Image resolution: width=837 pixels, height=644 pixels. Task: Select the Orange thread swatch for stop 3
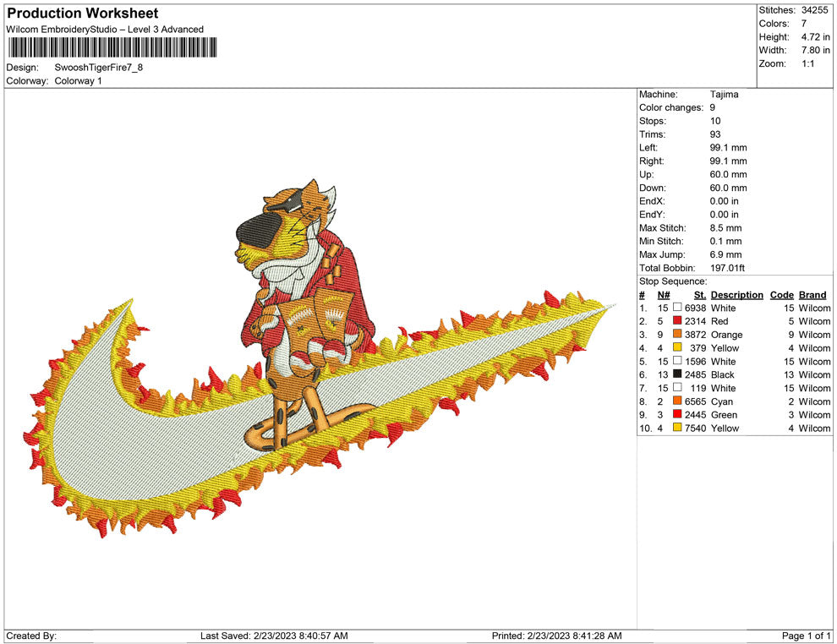(x=676, y=335)
